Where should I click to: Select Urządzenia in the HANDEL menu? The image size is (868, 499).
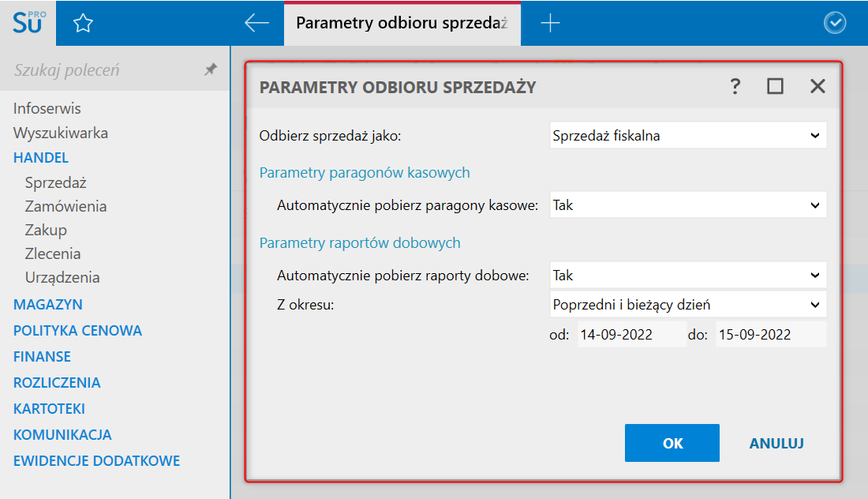62,277
